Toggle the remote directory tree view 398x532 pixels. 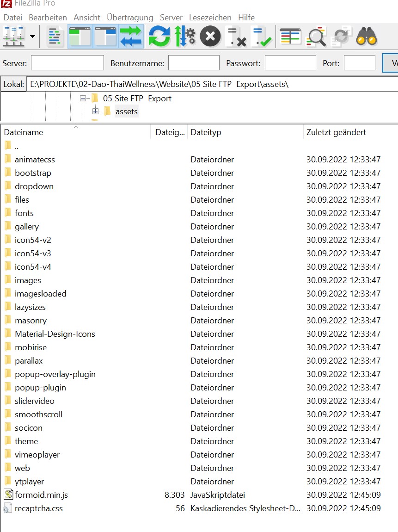[105, 37]
